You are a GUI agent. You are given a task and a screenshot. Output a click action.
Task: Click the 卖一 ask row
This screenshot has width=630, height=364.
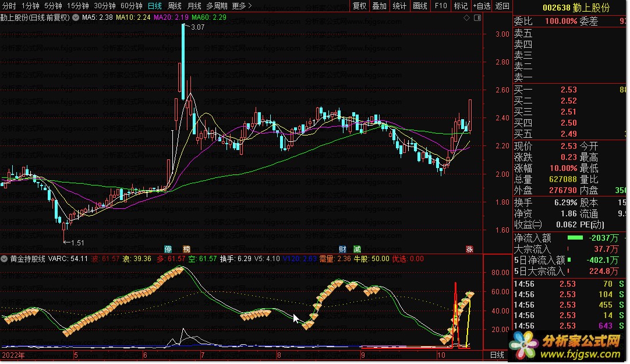point(569,77)
